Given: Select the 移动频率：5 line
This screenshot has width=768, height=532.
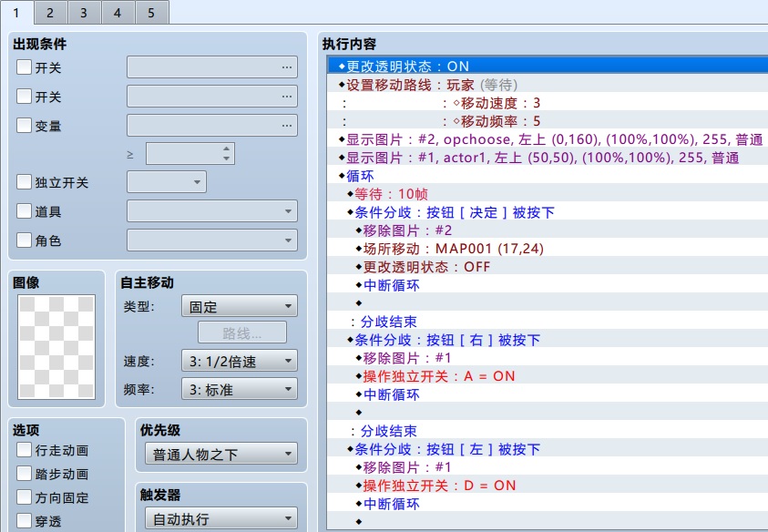Looking at the screenshot, I should pos(548,121).
